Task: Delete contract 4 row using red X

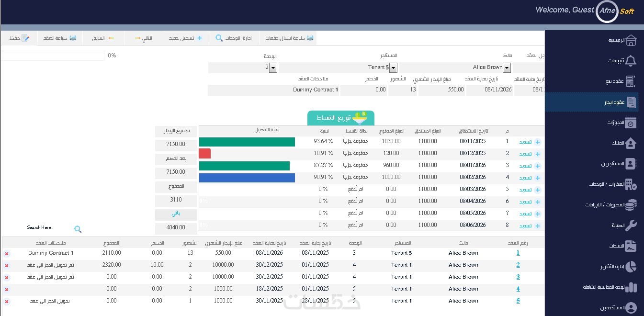Action: 7,289
